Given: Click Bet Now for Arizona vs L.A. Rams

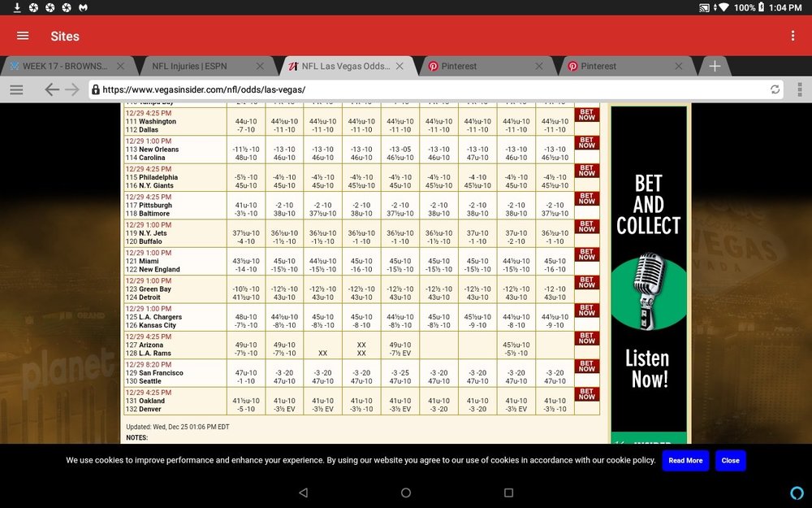Looking at the screenshot, I should pyautogui.click(x=587, y=338).
